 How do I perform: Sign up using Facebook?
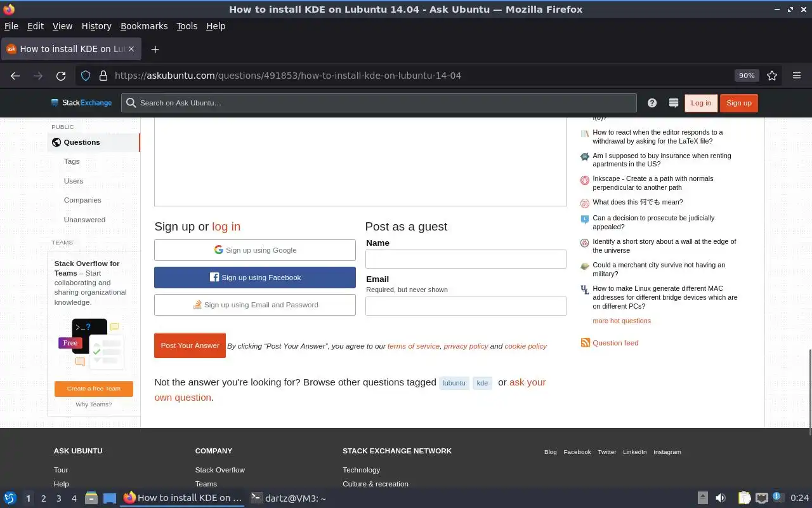[x=255, y=277]
